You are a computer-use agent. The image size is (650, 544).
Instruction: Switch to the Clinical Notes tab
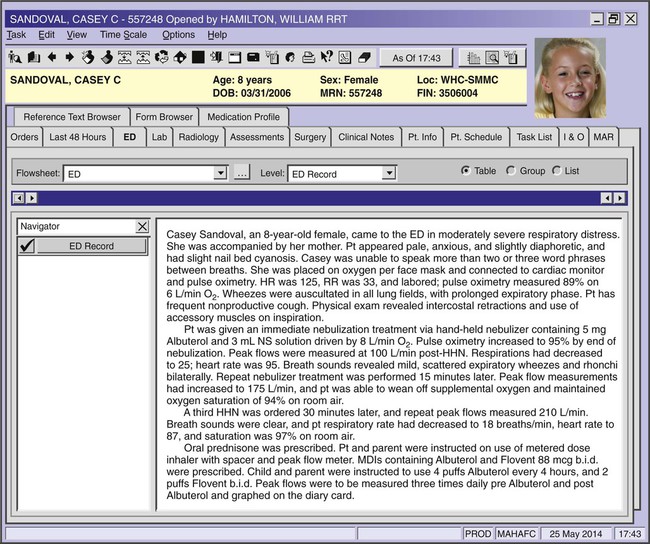click(x=366, y=137)
